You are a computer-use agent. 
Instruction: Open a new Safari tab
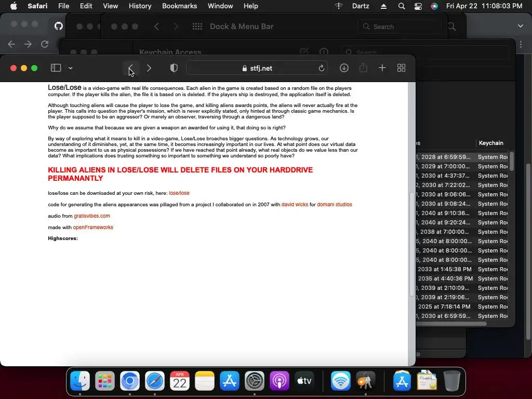(x=382, y=68)
